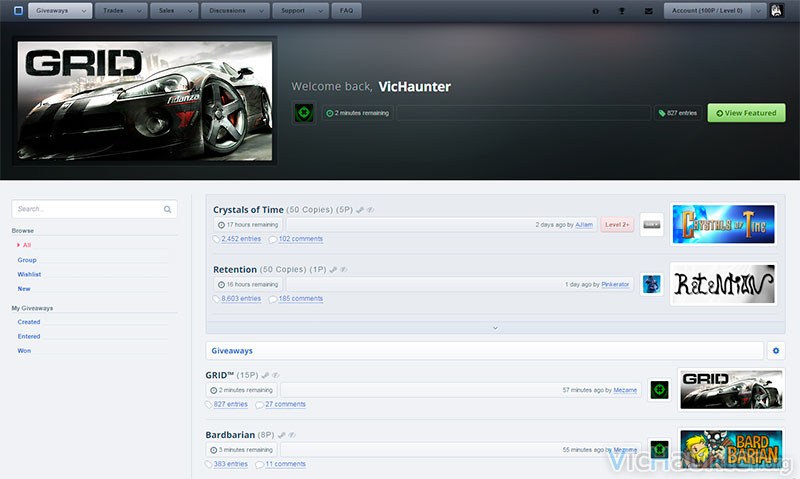
Task: Hide Retention giveaway with eye icon
Action: pyautogui.click(x=344, y=270)
